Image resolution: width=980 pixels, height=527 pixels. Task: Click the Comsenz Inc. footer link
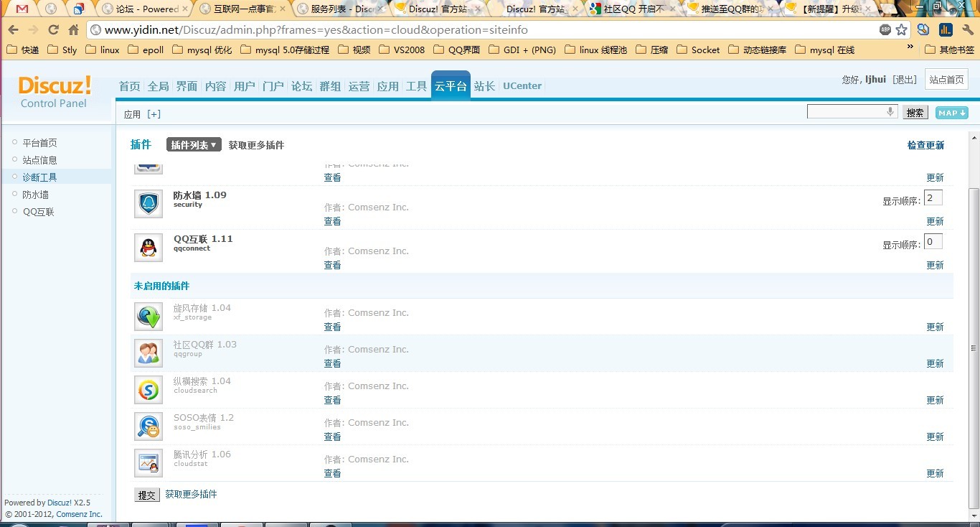coord(79,514)
